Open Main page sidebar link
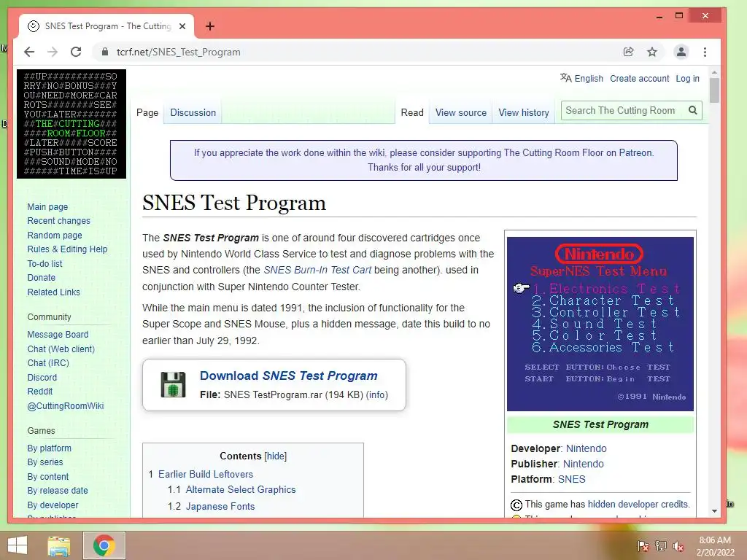 coord(47,206)
